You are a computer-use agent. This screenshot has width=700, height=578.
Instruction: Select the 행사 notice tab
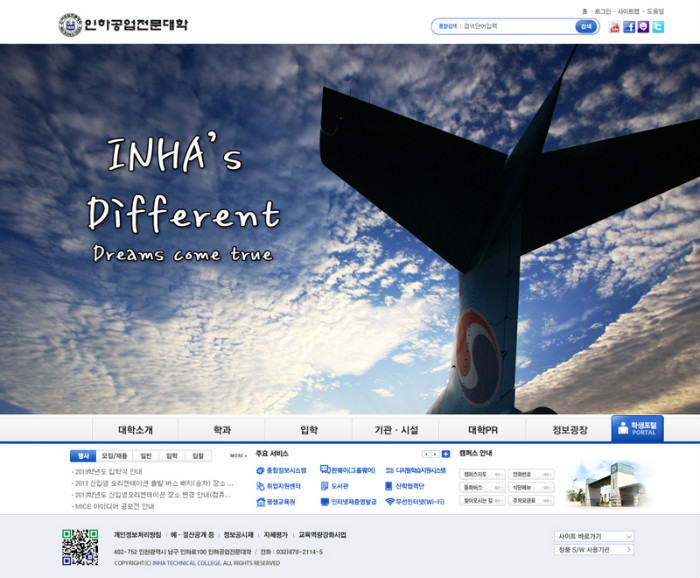(x=83, y=456)
